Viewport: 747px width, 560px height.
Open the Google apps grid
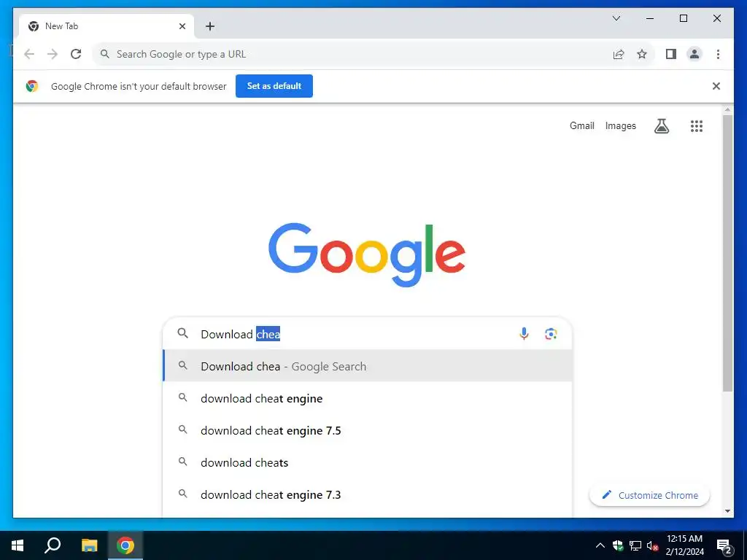697,125
